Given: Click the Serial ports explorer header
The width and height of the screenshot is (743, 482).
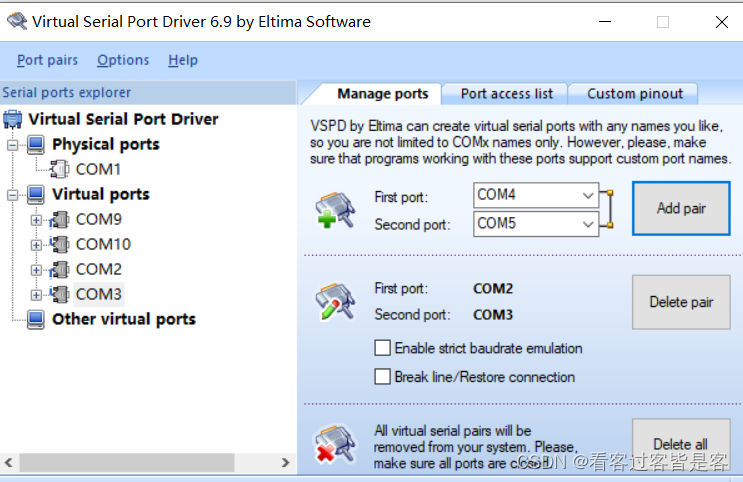Looking at the screenshot, I should (148, 92).
